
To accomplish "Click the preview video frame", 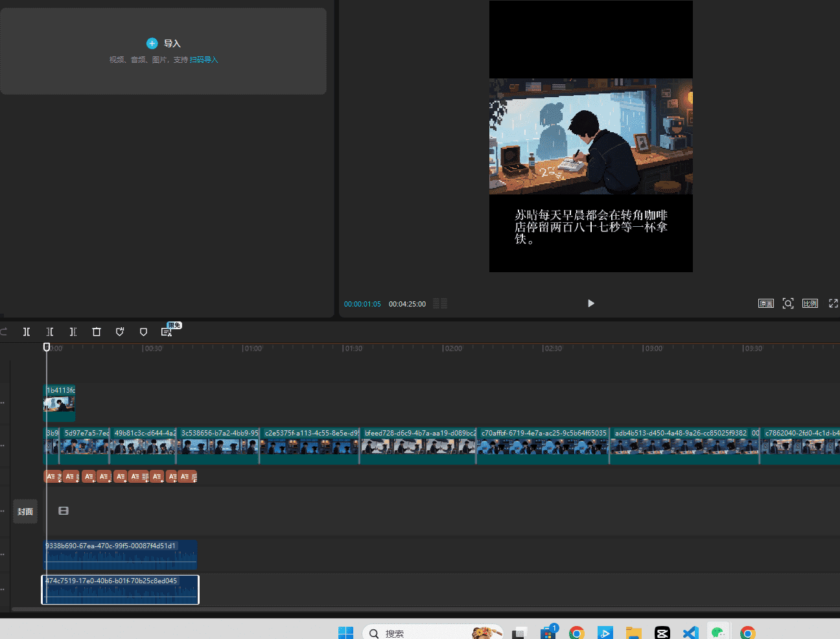I will [x=591, y=137].
